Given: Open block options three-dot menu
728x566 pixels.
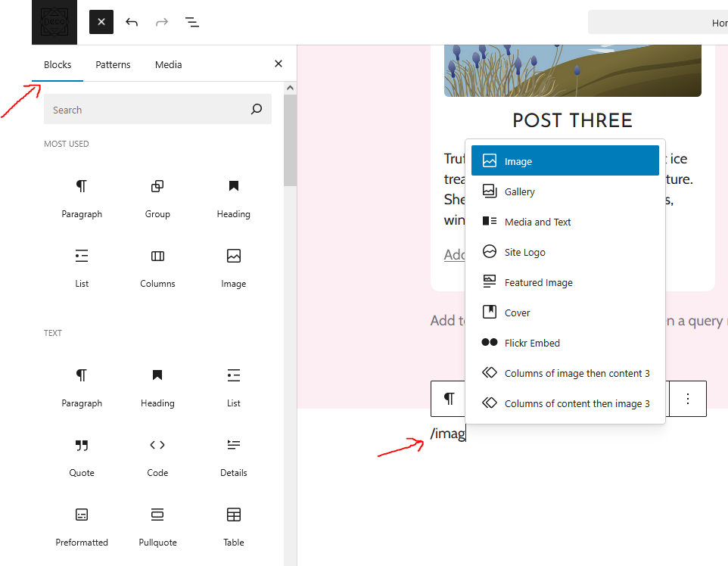Looking at the screenshot, I should [687, 399].
